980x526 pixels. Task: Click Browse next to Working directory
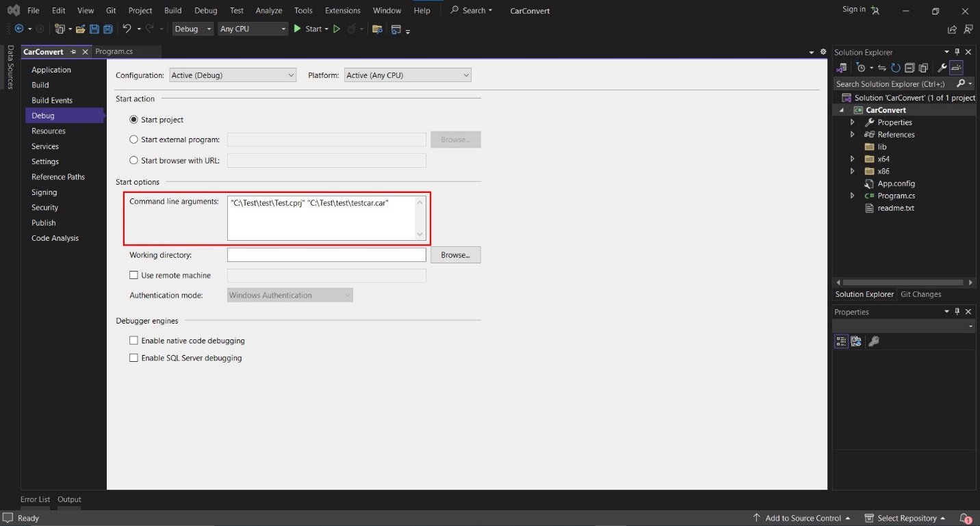[x=455, y=255]
